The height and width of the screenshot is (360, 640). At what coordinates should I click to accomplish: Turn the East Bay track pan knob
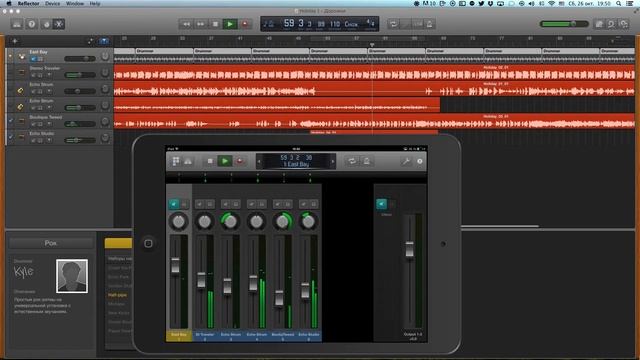pos(105,56)
